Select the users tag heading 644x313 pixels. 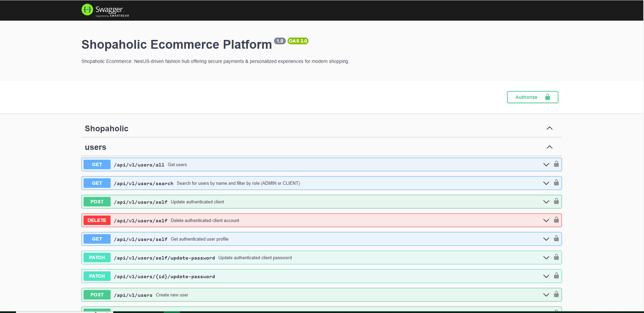click(95, 147)
